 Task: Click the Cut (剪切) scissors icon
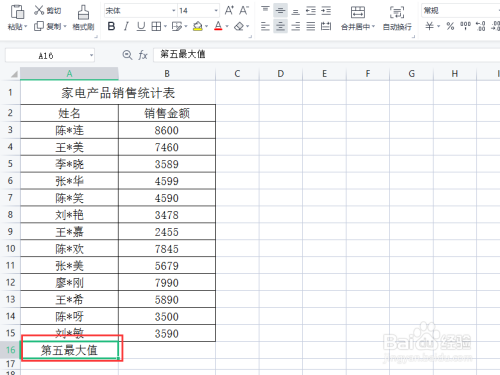(x=39, y=10)
